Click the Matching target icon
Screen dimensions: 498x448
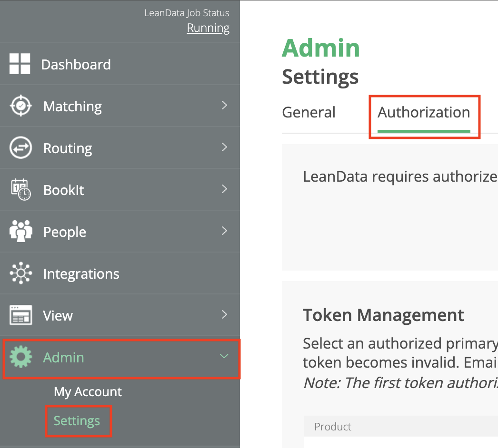tap(20, 106)
